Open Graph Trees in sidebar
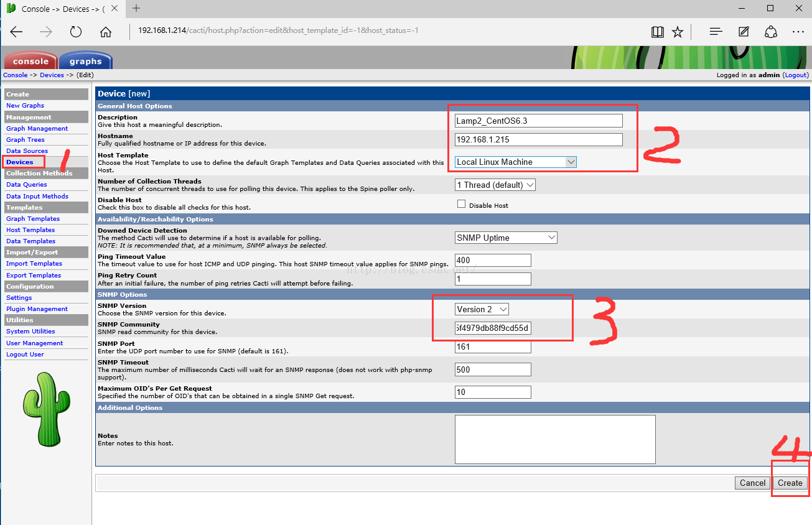812x525 pixels. tap(26, 139)
